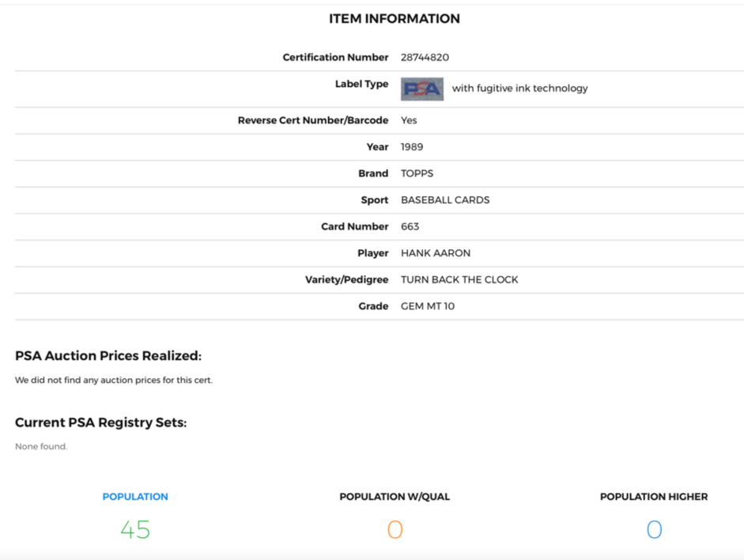The height and width of the screenshot is (560, 744).
Task: Click the BASEBALL CARDS sport value
Action: [444, 200]
